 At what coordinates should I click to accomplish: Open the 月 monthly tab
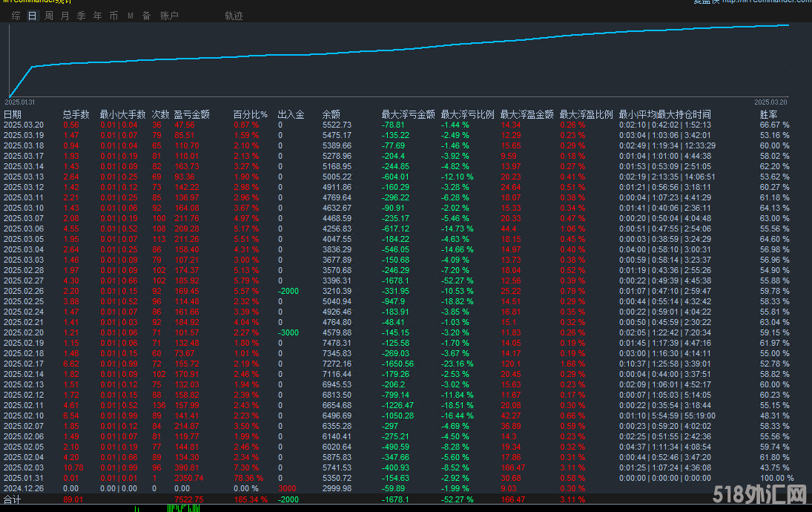click(x=65, y=16)
